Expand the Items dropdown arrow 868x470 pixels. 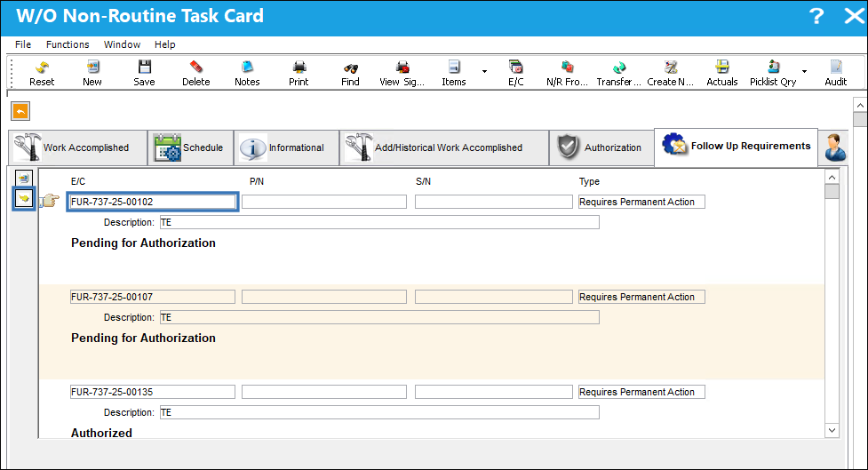click(x=484, y=71)
